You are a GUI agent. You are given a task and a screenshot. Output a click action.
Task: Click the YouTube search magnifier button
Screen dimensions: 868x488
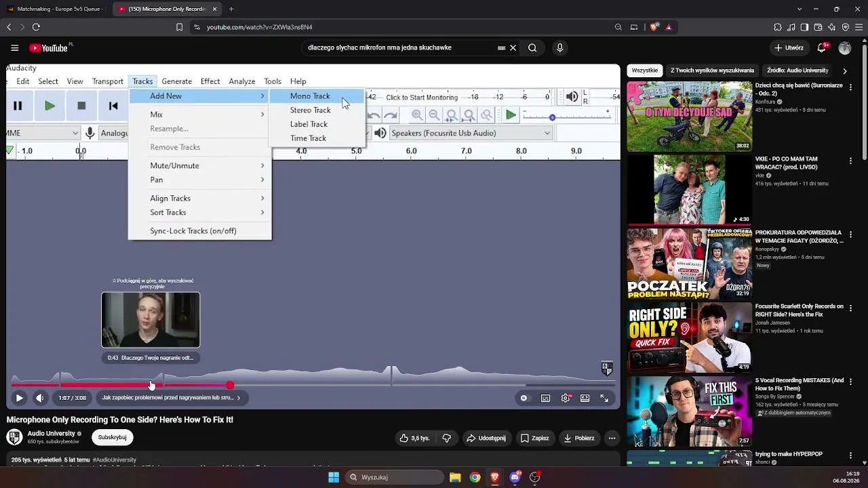coord(532,48)
